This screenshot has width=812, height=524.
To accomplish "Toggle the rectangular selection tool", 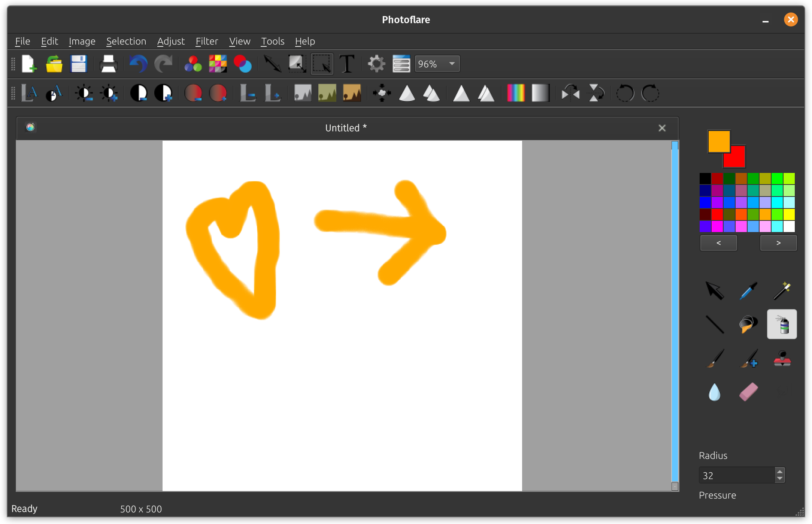I will [322, 64].
